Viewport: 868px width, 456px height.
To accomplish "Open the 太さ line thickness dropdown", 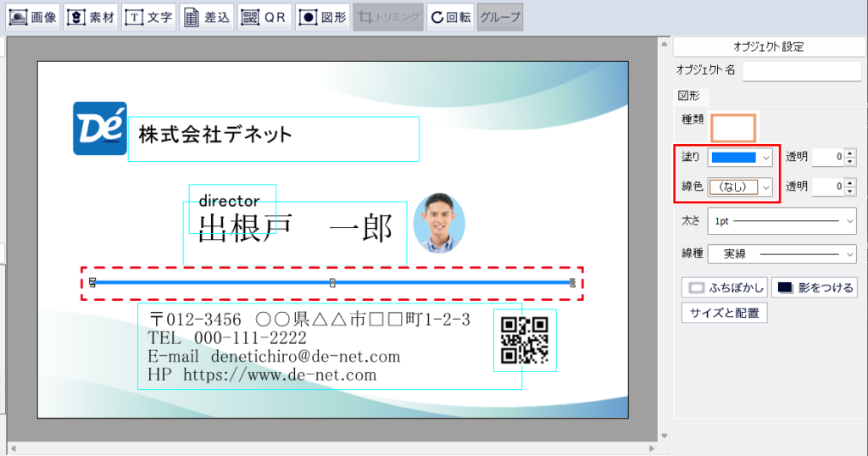I will 782,221.
